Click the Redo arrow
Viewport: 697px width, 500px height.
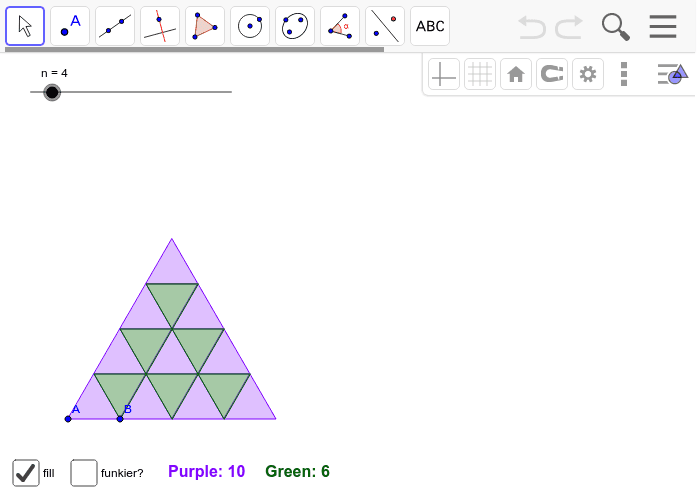[569, 27]
